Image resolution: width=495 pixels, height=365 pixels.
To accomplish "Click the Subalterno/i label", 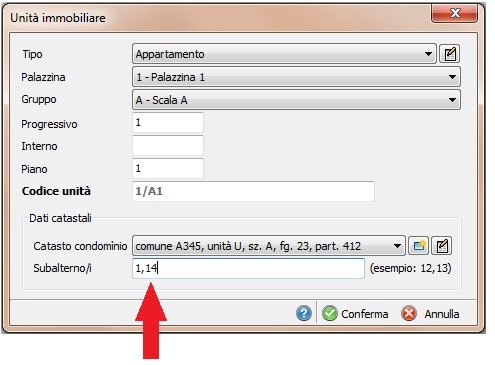I will tap(62, 268).
